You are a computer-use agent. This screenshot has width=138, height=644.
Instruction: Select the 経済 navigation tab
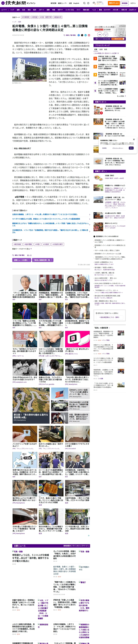[35, 10]
